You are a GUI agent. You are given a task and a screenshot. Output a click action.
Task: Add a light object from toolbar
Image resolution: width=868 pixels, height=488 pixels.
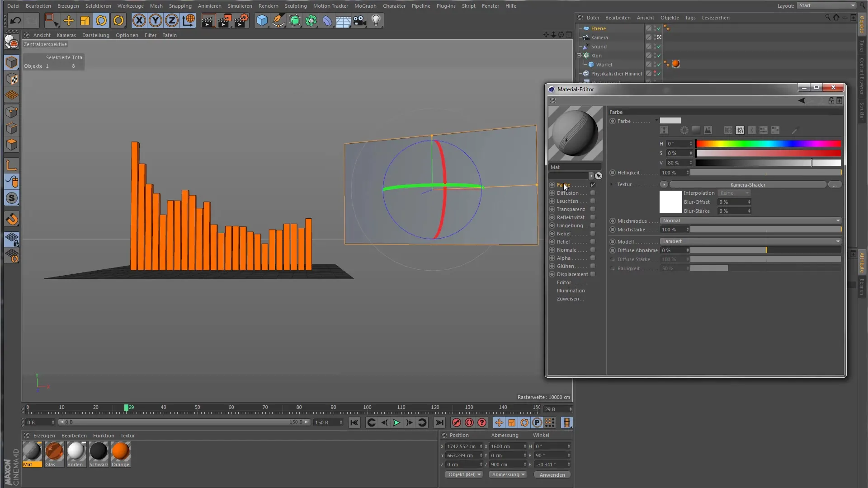376,20
